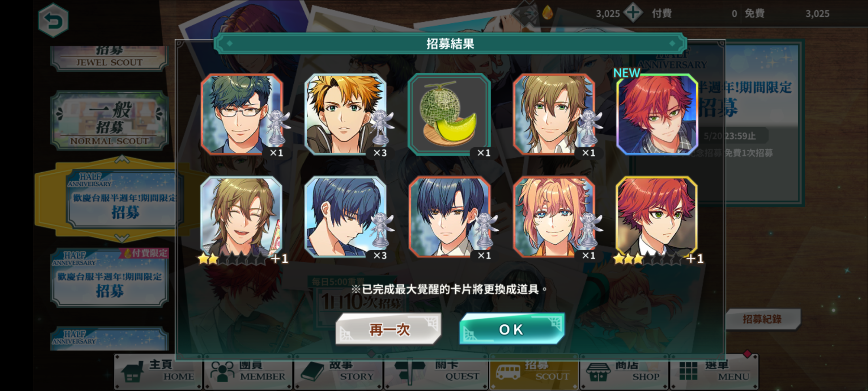Expand scout list upward with the chevron

click(x=122, y=159)
